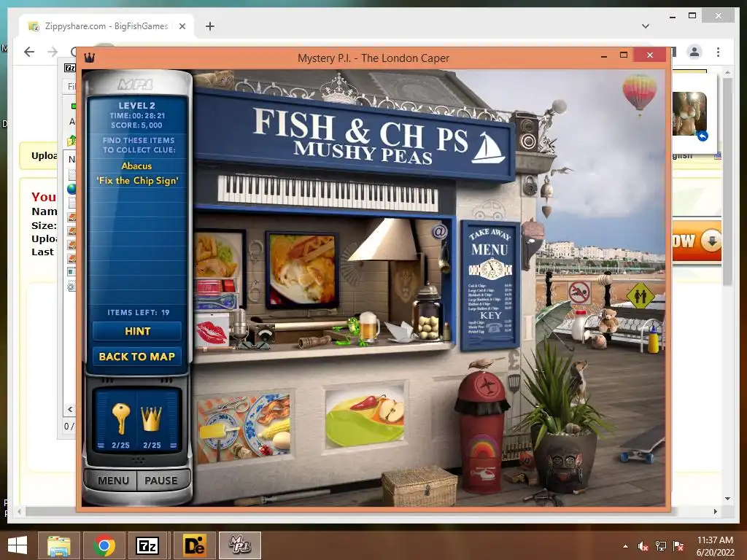Click the browser page vertical scrollbar
The image size is (747, 560).
(727, 181)
